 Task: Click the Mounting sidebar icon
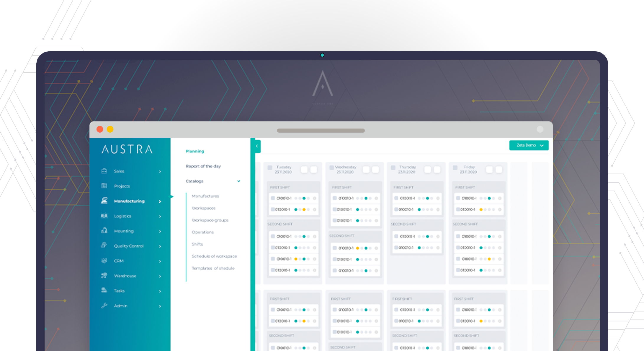click(104, 230)
